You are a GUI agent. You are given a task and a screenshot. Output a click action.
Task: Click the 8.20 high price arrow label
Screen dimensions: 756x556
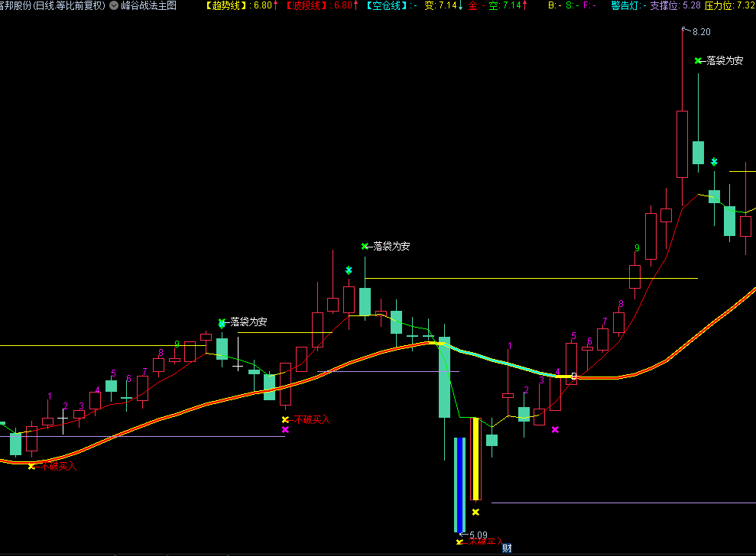tap(696, 31)
